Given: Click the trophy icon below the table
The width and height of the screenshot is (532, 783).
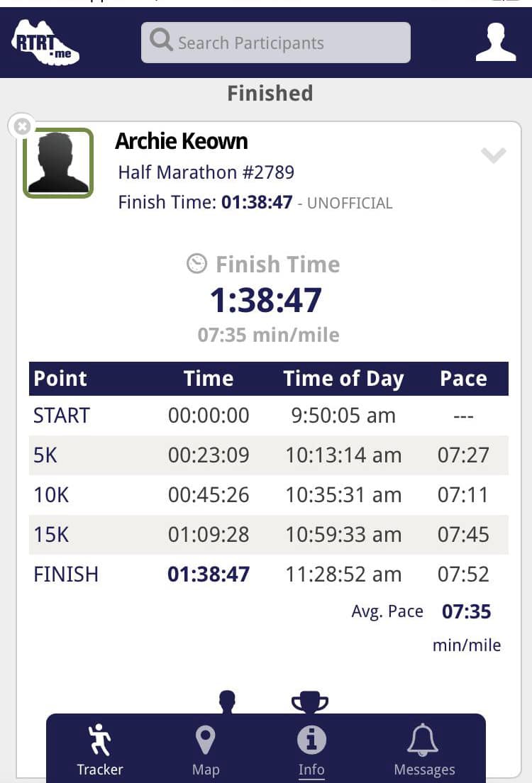Looking at the screenshot, I should click(310, 702).
